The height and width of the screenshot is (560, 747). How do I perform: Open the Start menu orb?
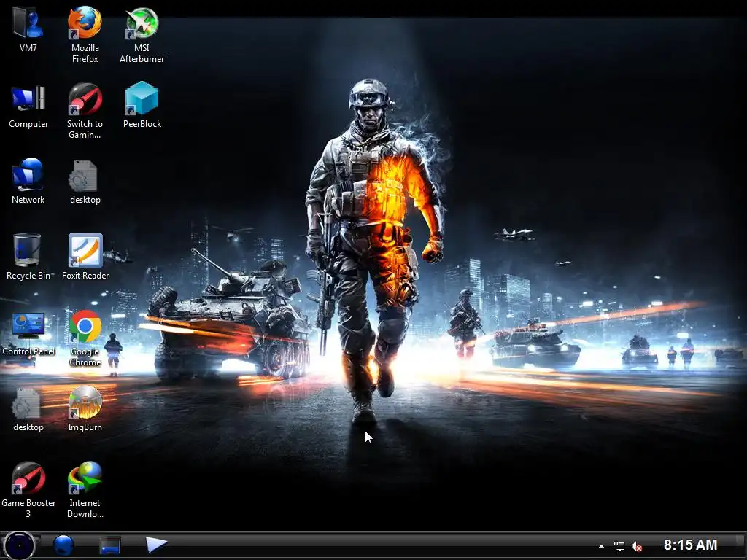pyautogui.click(x=20, y=545)
